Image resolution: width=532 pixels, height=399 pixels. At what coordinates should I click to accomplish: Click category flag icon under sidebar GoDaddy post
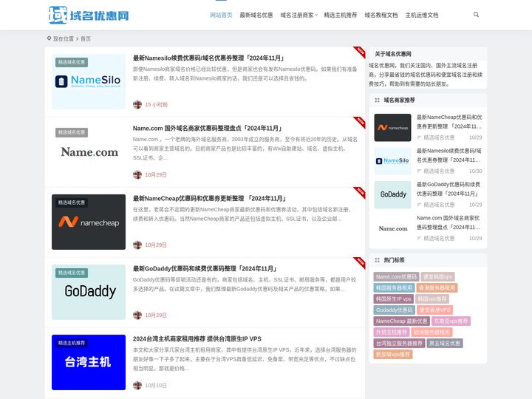(419, 205)
